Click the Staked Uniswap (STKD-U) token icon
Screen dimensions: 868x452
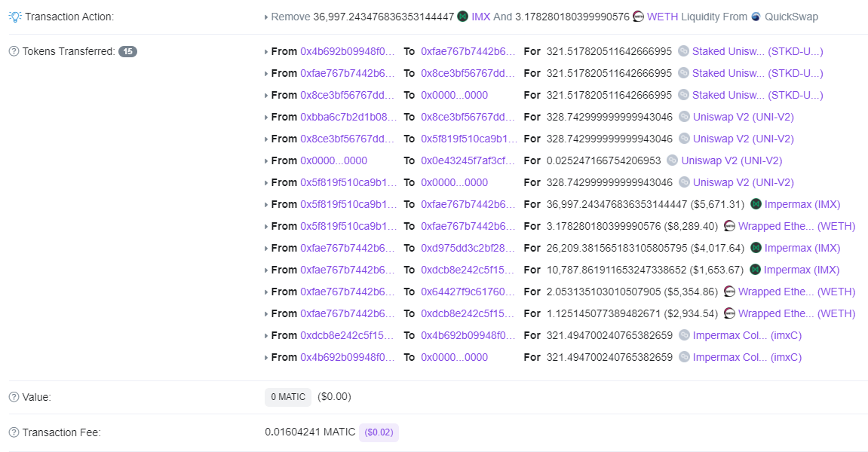tap(684, 51)
